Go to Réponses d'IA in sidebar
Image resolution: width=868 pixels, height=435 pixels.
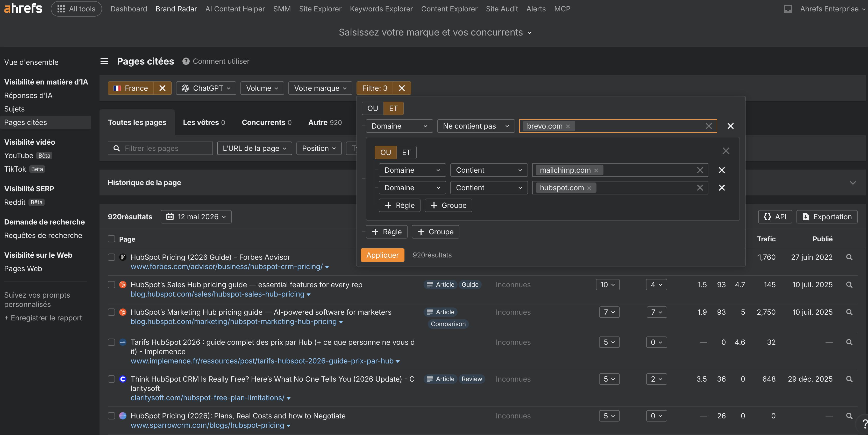pos(28,95)
